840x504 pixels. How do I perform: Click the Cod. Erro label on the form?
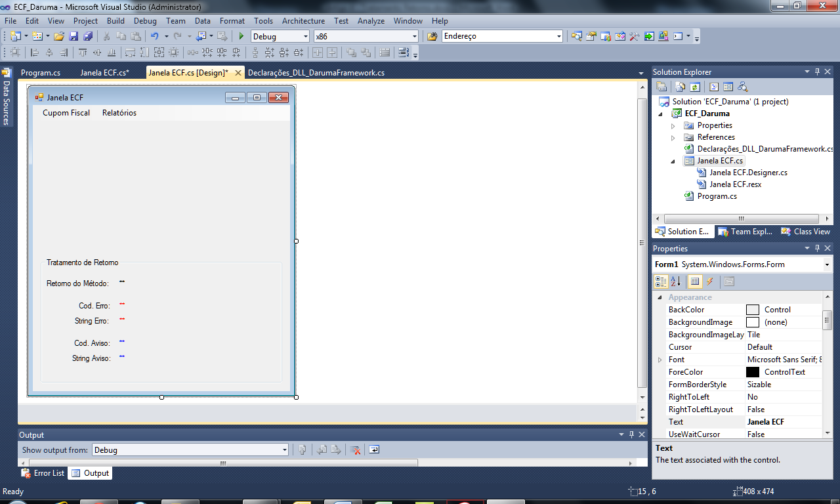click(x=94, y=306)
